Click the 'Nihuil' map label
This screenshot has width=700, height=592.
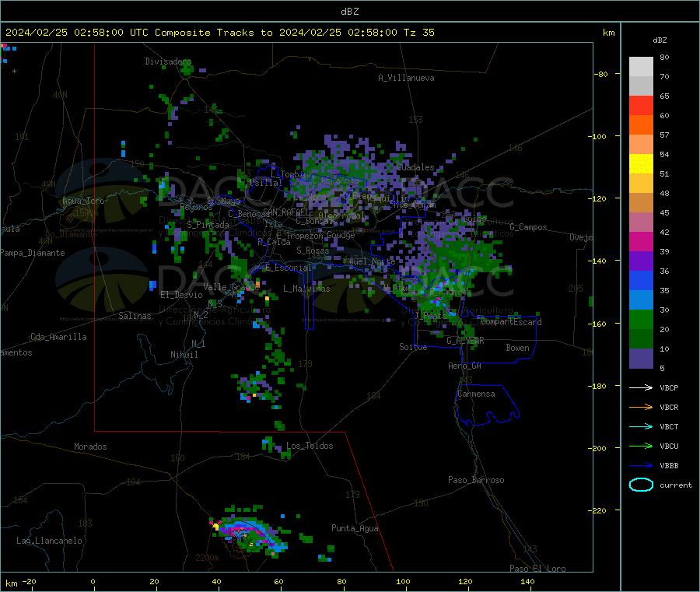[x=184, y=355]
